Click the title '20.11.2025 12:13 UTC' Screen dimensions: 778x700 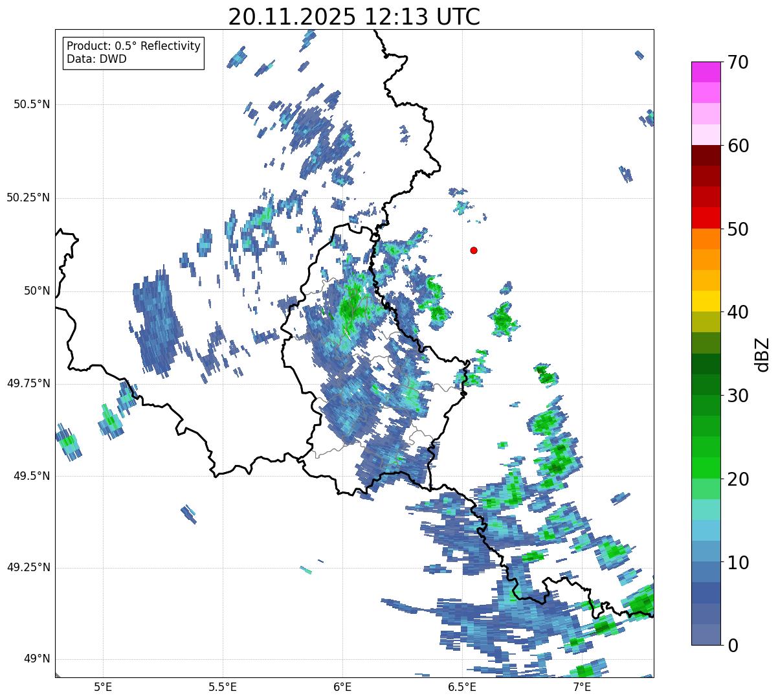354,17
